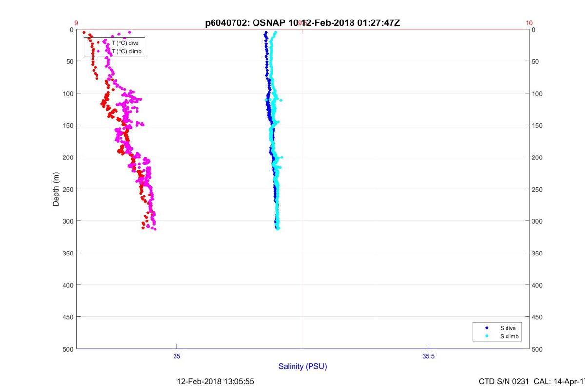Click the timestamp 12-Feb-2018 13:05:55
The height and width of the screenshot is (392, 585).
pyautogui.click(x=215, y=381)
